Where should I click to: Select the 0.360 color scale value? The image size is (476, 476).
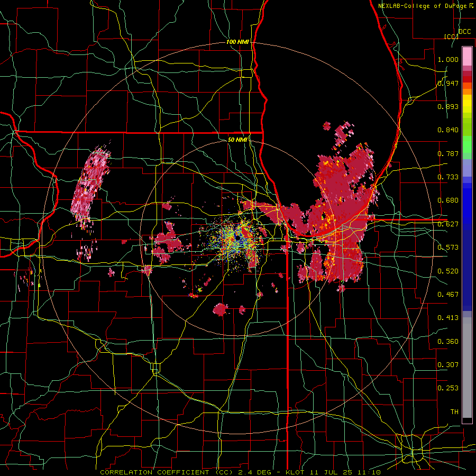coord(448,342)
